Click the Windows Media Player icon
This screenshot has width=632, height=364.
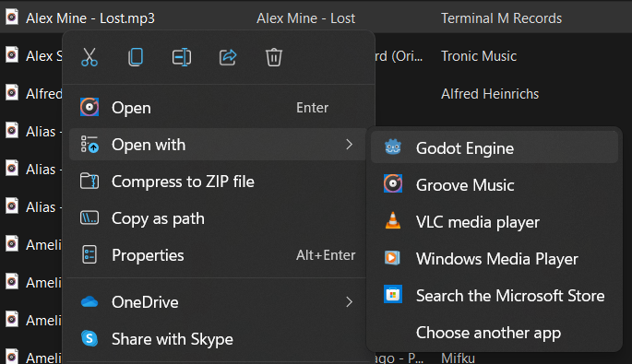[392, 258]
